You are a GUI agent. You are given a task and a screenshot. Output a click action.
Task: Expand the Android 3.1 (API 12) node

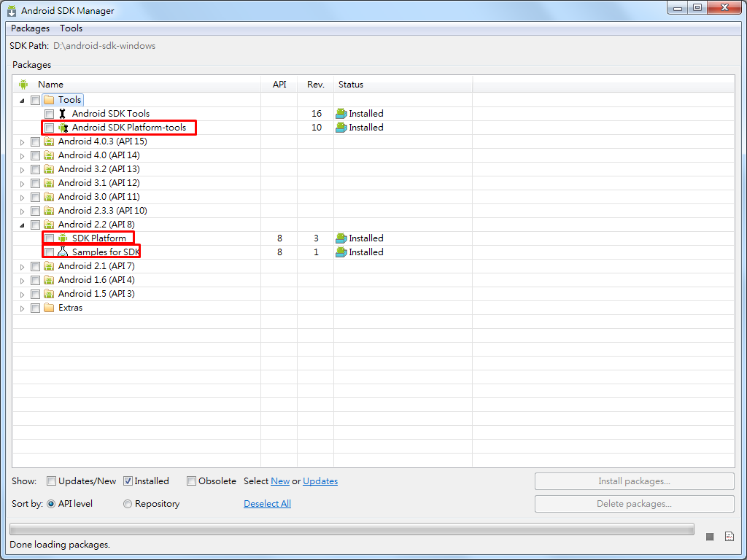tap(22, 183)
